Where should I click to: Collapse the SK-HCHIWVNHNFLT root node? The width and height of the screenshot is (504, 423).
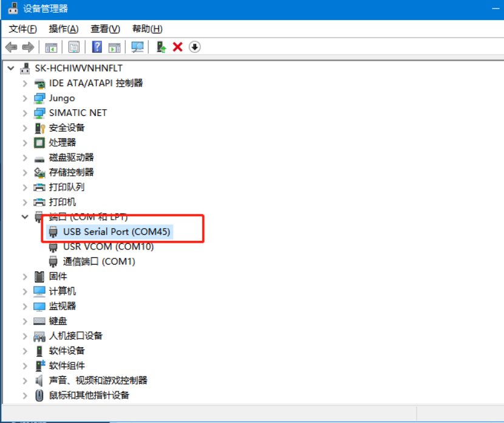[10, 68]
